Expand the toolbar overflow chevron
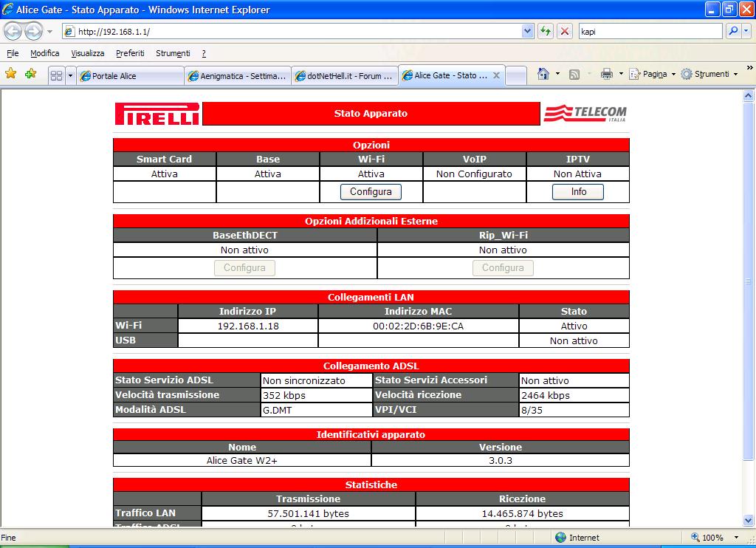The width and height of the screenshot is (756, 548). coord(749,68)
